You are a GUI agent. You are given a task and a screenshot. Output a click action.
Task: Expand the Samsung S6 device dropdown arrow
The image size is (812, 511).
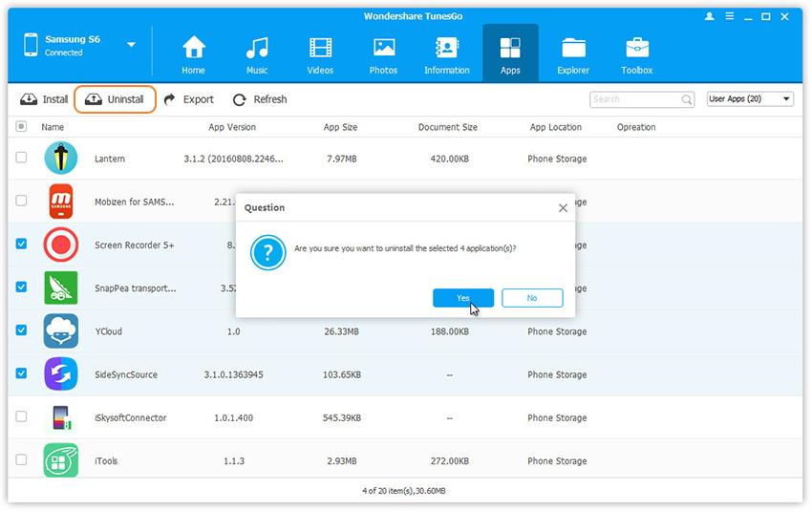click(131, 45)
